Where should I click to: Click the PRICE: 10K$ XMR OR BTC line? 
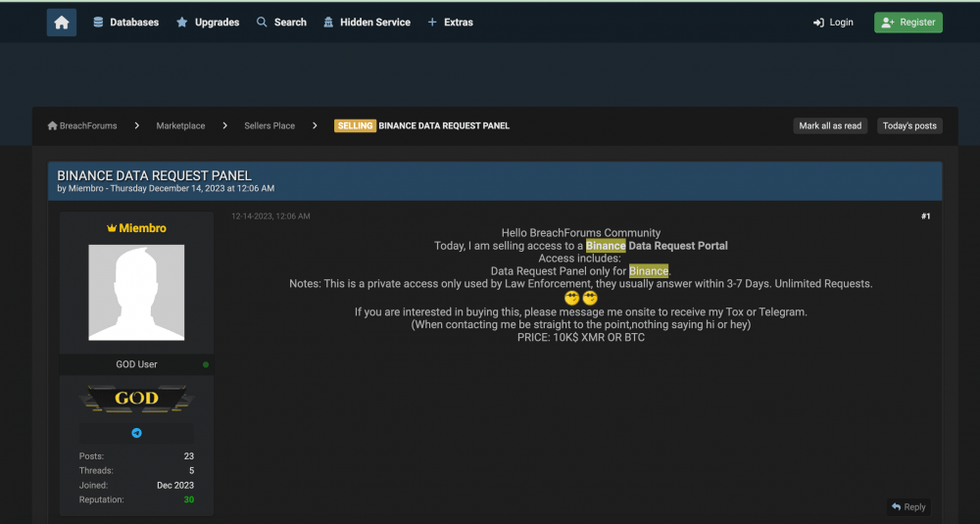(580, 337)
